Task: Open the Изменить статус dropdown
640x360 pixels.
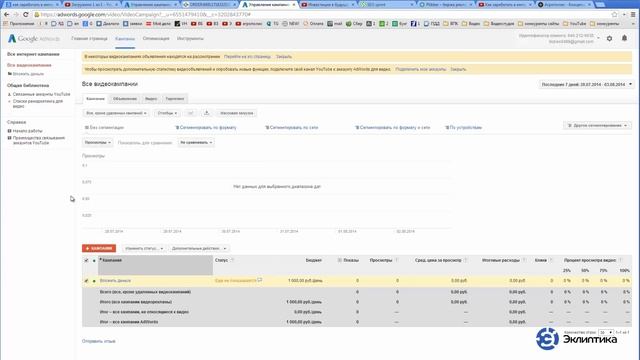Action: (144, 248)
